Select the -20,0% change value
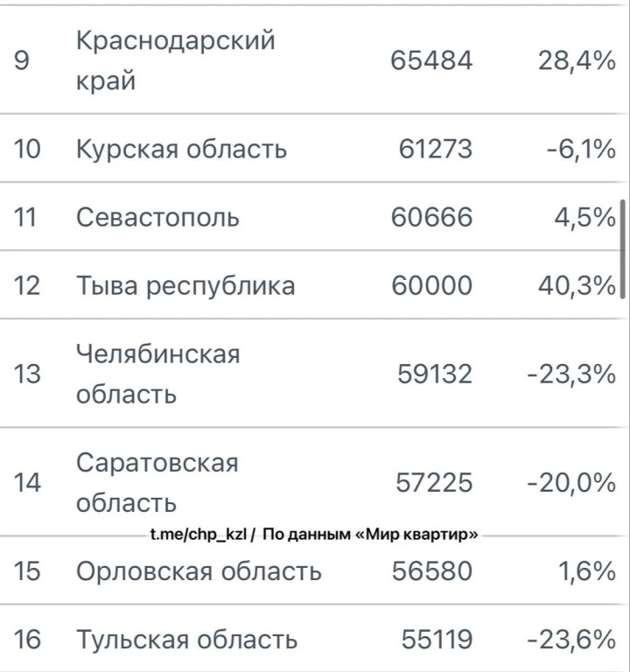This screenshot has height=672, width=630. pyautogui.click(x=571, y=483)
